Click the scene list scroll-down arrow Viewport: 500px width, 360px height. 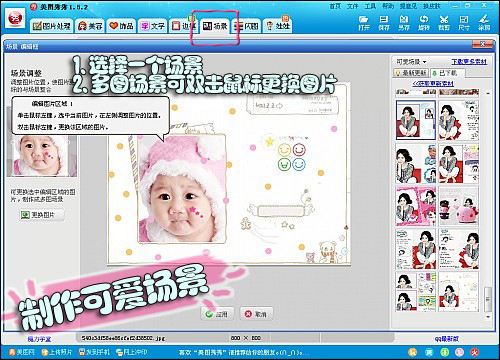tap(488, 316)
